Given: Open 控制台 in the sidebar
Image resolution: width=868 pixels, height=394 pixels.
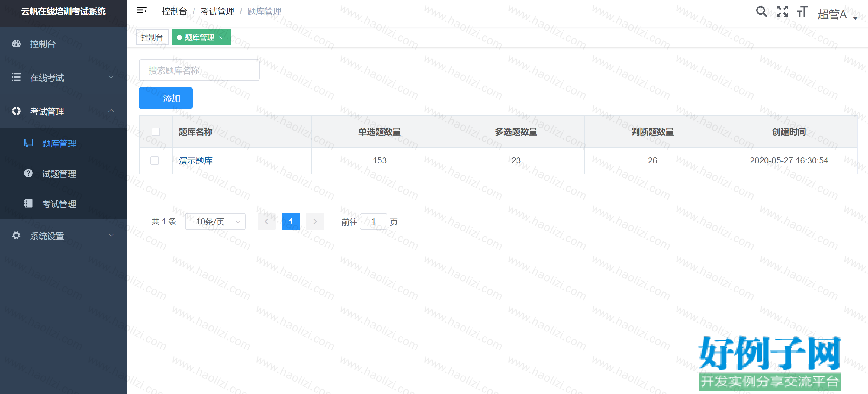Looking at the screenshot, I should [x=63, y=44].
